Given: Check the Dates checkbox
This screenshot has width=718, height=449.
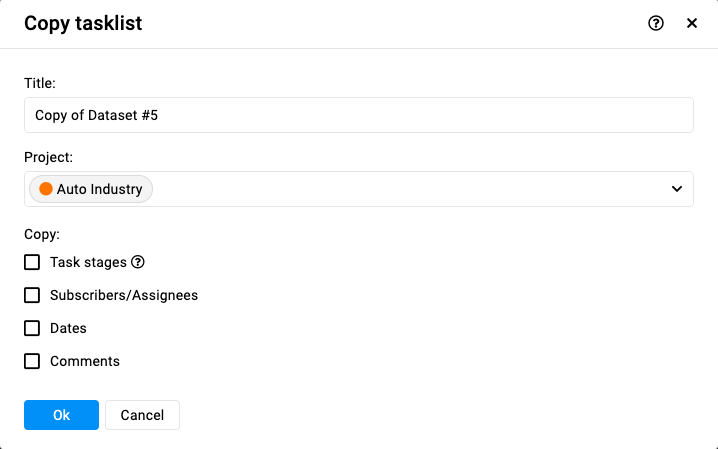Looking at the screenshot, I should [32, 328].
